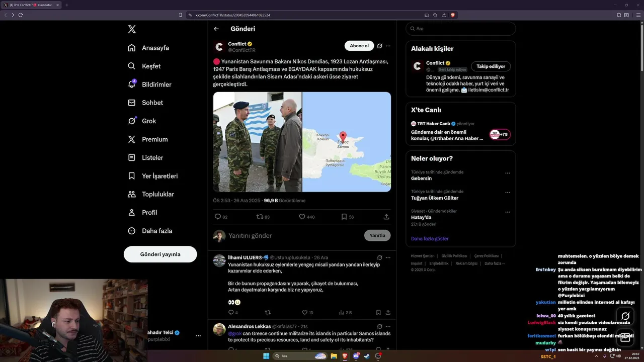Click Yanıtla reply button
Viewport: 644px width, 362px height.
(377, 235)
